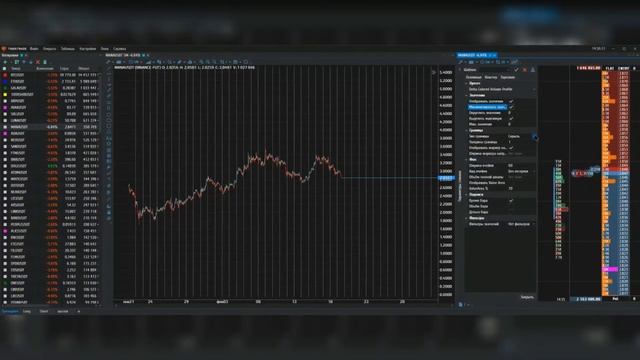This screenshot has width=640, height=360.
Task: Open the Таблицы menu
Action: (68, 49)
